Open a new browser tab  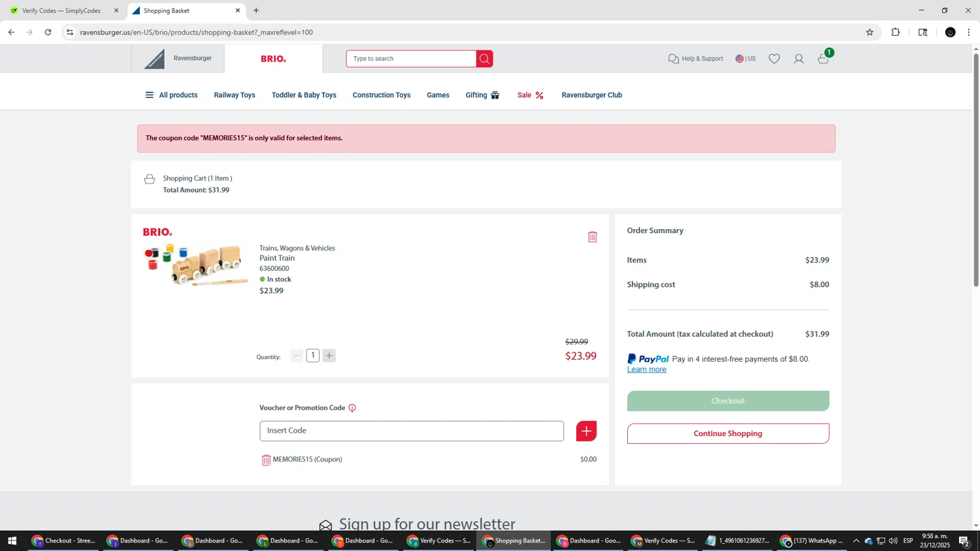256,10
